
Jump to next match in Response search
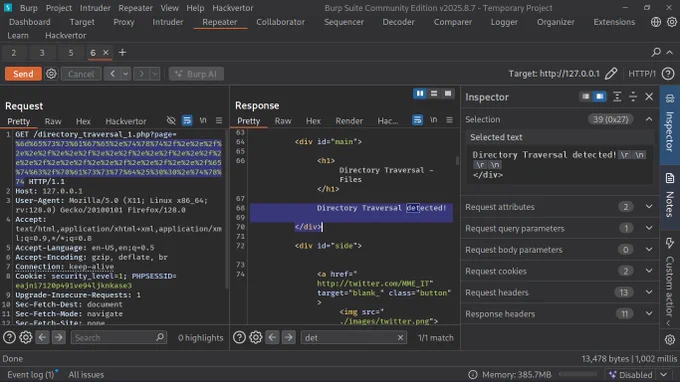(288, 337)
